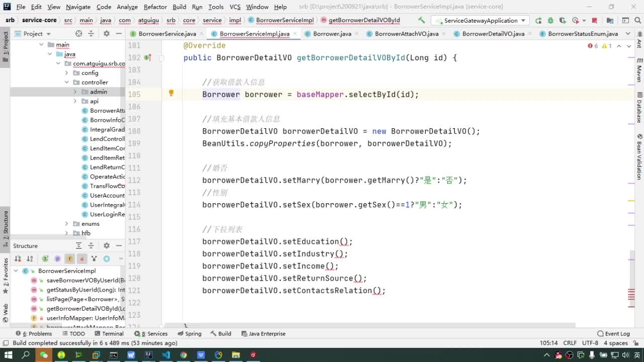The width and height of the screenshot is (644, 362).
Task: Go to next highlighted error arrow
Action: click(629, 46)
